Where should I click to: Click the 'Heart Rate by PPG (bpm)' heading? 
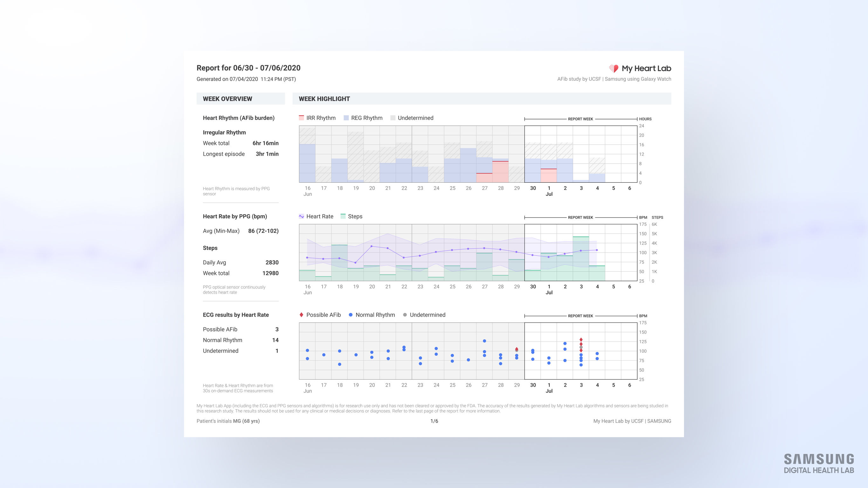235,216
